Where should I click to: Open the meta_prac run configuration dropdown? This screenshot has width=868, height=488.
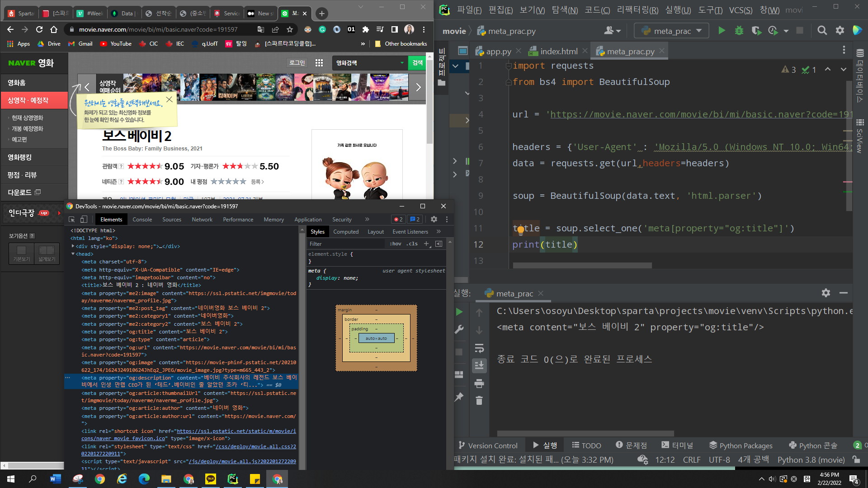(x=672, y=31)
